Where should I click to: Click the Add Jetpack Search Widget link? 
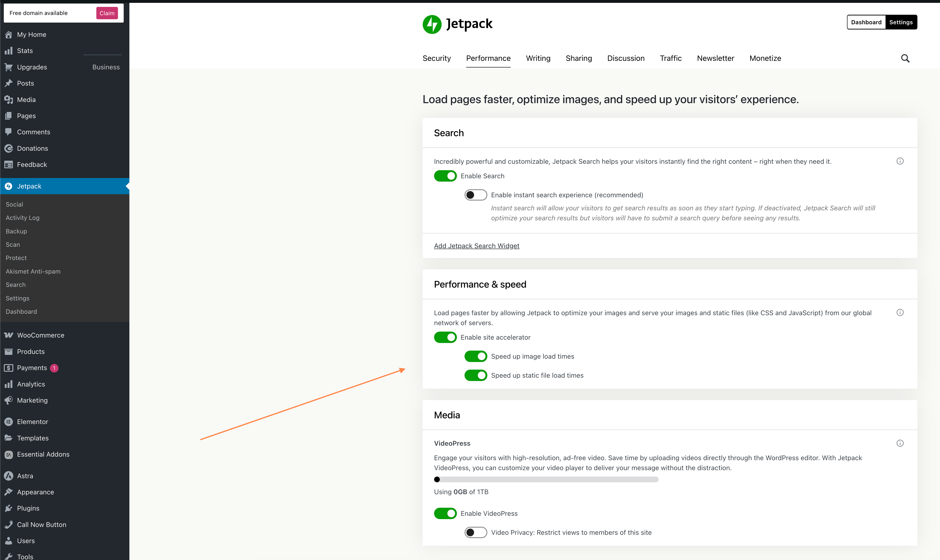476,246
